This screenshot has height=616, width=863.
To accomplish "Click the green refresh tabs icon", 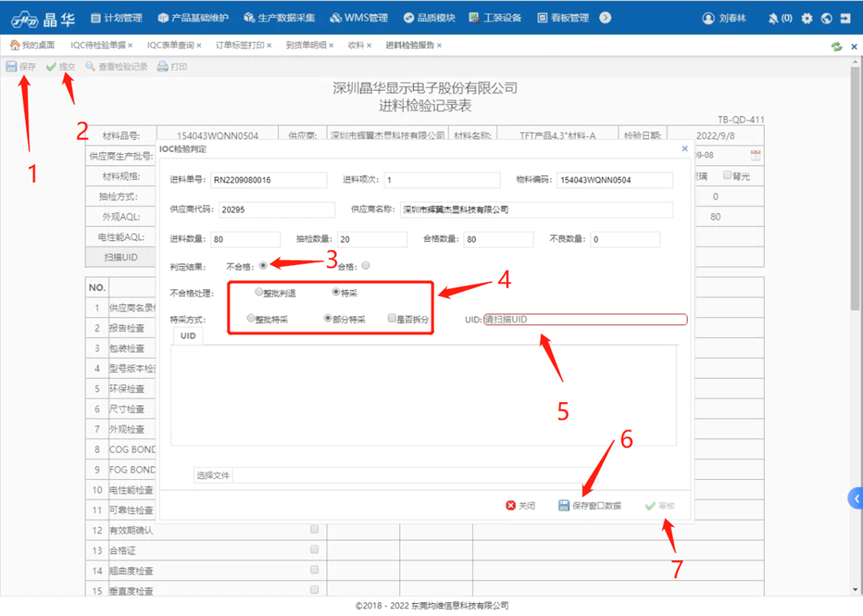I will pyautogui.click(x=836, y=46).
